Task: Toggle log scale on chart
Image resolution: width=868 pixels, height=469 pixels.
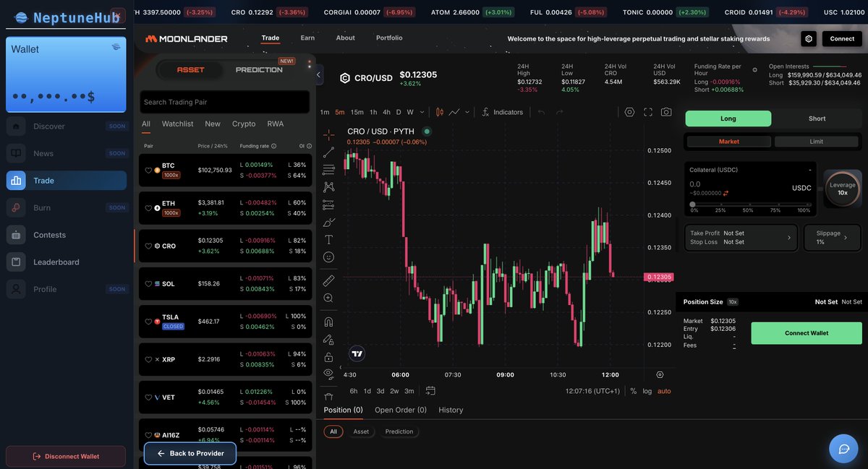Action: (x=647, y=391)
